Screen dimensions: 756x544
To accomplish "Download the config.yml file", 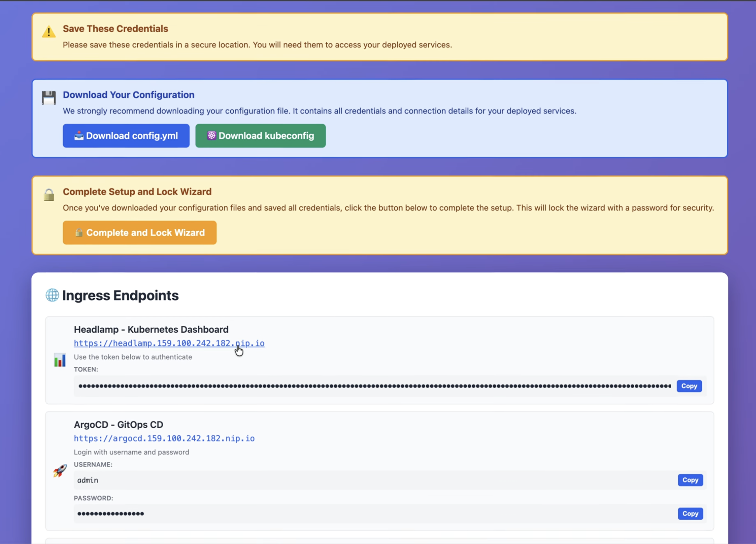I will pyautogui.click(x=126, y=136).
